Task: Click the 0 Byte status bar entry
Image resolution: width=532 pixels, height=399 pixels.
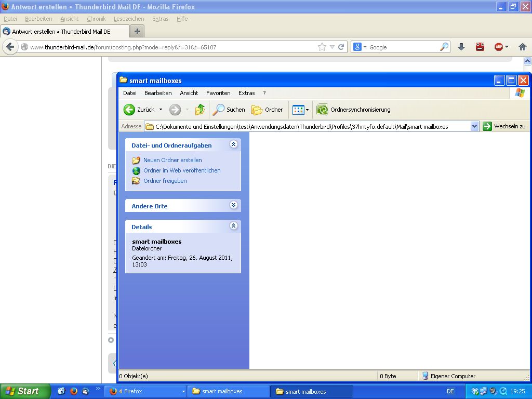Action: (x=388, y=376)
